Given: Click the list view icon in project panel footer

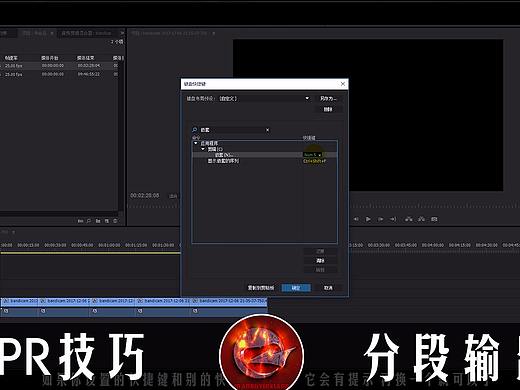Looking at the screenshot, I should (x=80, y=221).
